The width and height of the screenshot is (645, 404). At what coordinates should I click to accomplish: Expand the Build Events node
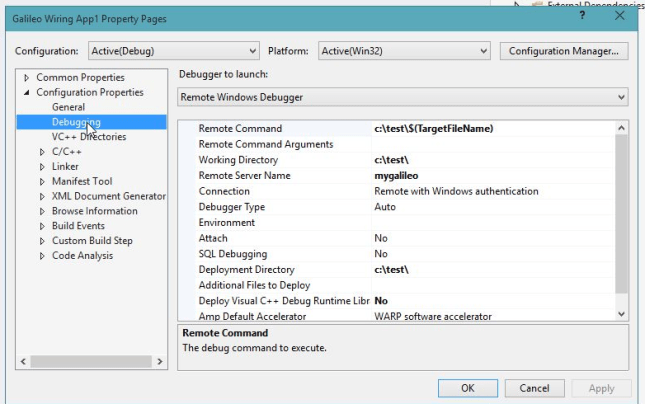click(41, 226)
